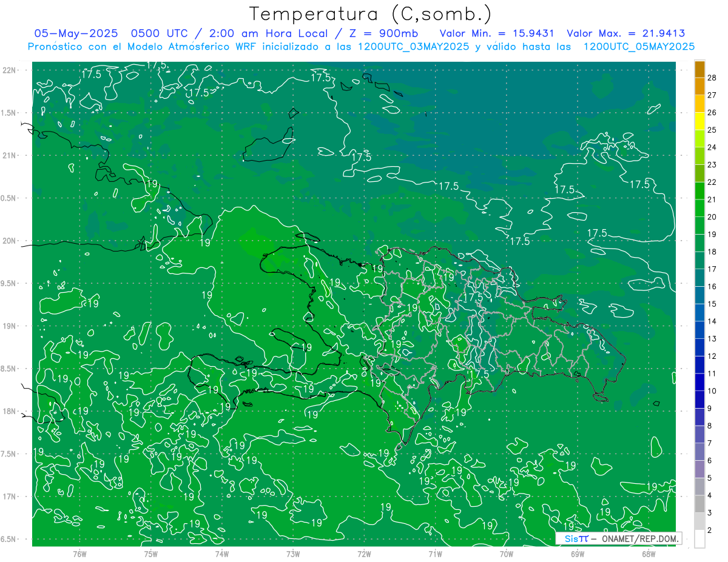This screenshot has width=728, height=562.
Task: Pick the deep blue swatch between 10 and 11
Action: coord(699,382)
